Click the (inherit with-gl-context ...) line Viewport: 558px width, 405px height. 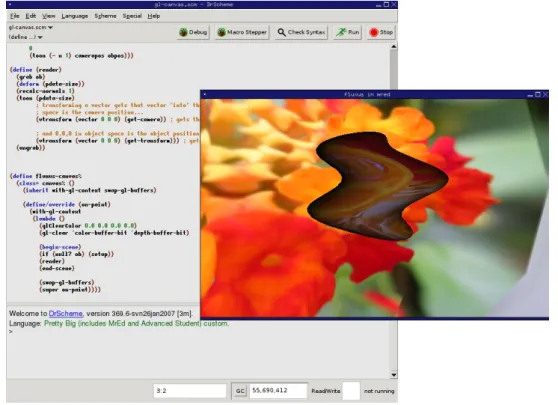pos(90,190)
